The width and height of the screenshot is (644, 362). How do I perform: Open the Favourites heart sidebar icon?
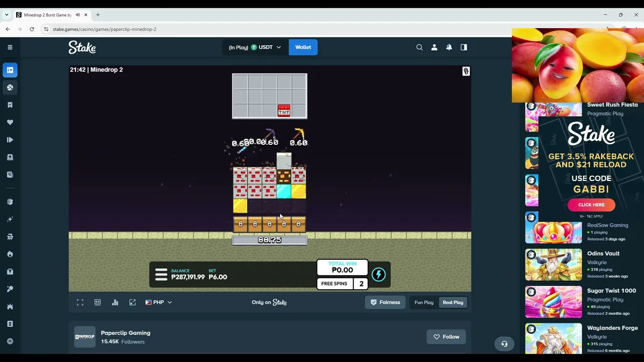(x=10, y=122)
